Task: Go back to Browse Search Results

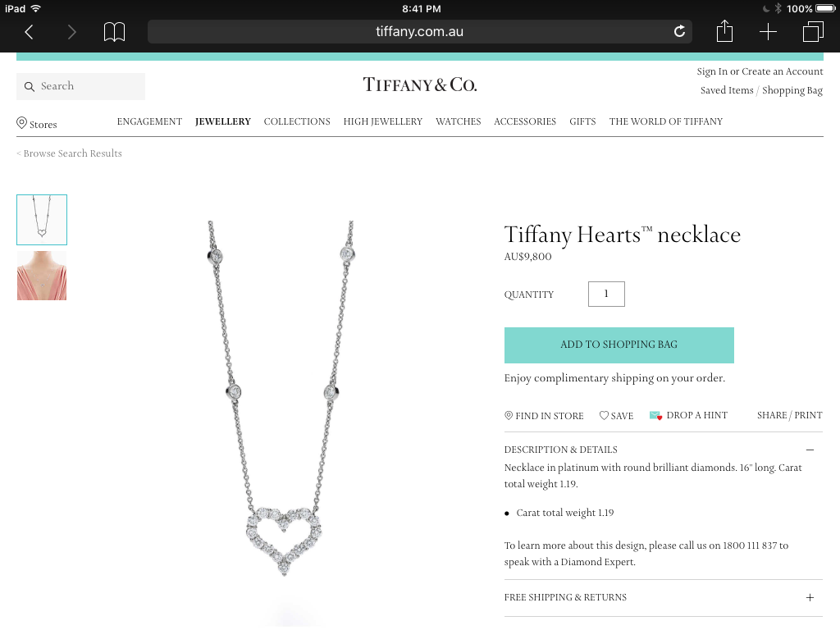Action: [69, 153]
